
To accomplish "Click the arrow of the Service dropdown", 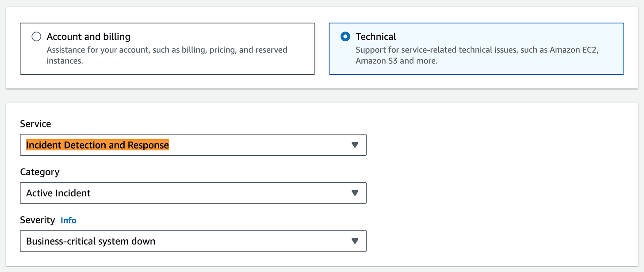I will pos(354,145).
